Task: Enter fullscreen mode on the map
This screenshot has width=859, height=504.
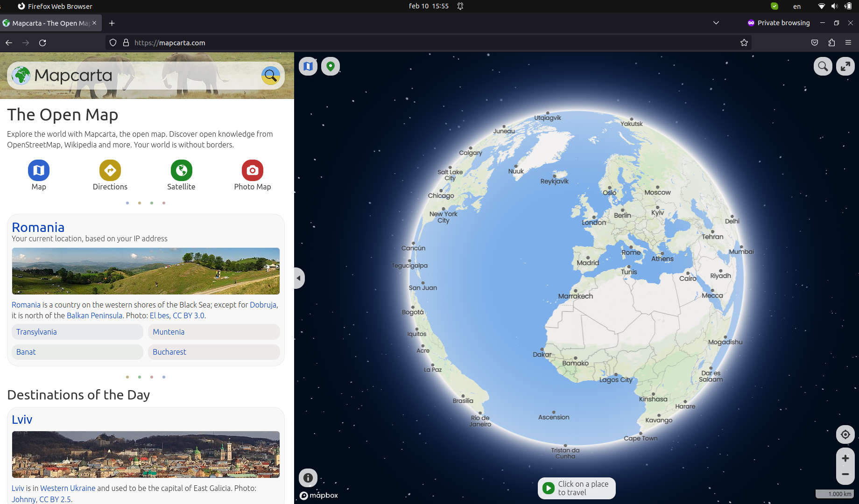Action: click(x=845, y=66)
